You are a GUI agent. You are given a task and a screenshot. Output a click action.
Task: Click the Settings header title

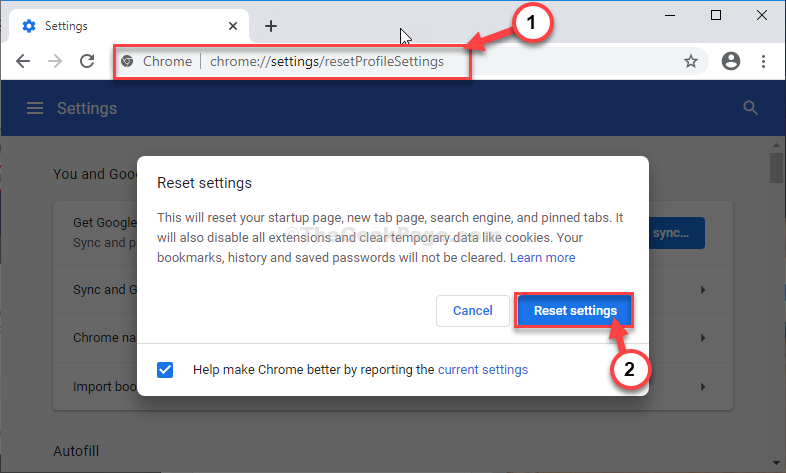(x=87, y=108)
